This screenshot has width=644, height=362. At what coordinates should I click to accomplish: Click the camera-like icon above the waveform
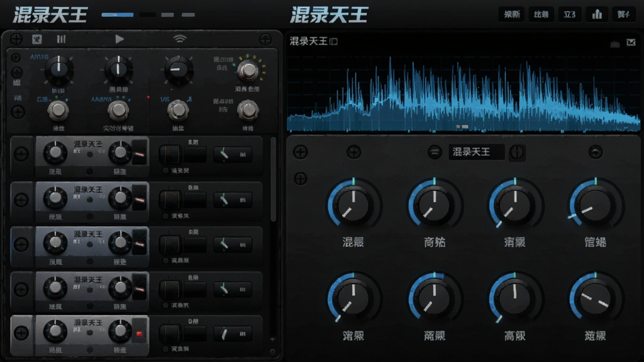[615, 44]
